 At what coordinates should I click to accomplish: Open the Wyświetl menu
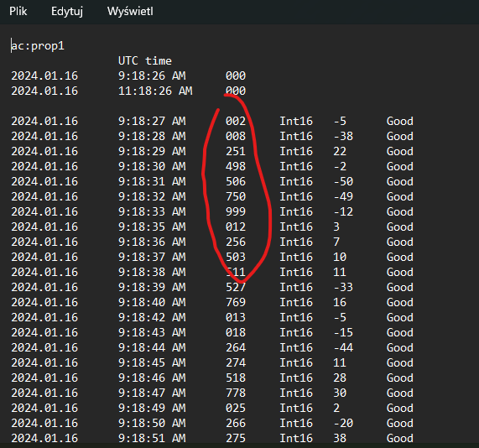[130, 11]
